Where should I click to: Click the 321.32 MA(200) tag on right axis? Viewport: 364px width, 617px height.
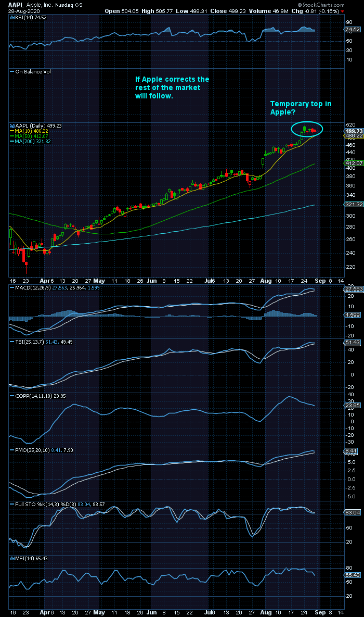pyautogui.click(x=354, y=205)
